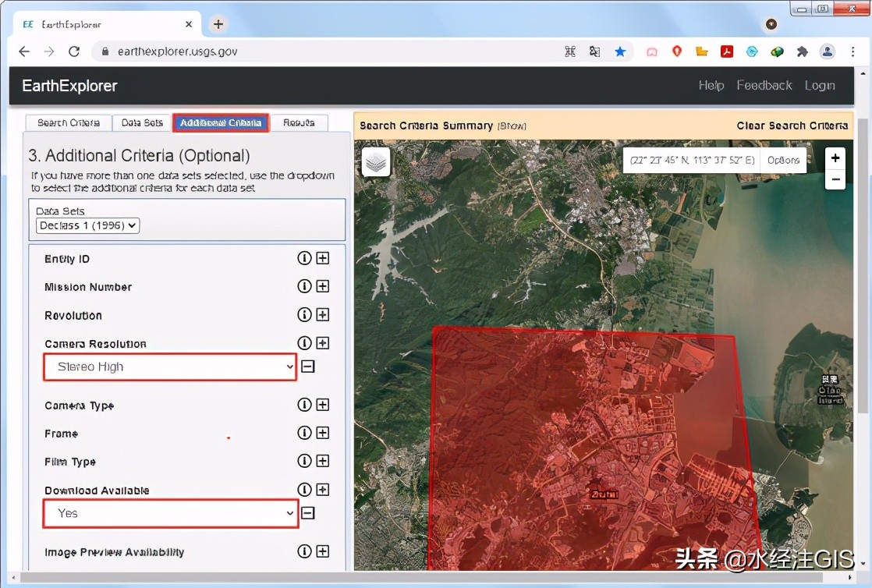Viewport: 872px width, 588px height.
Task: Open the Data Sets Declass 1 dropdown
Action: (x=88, y=225)
